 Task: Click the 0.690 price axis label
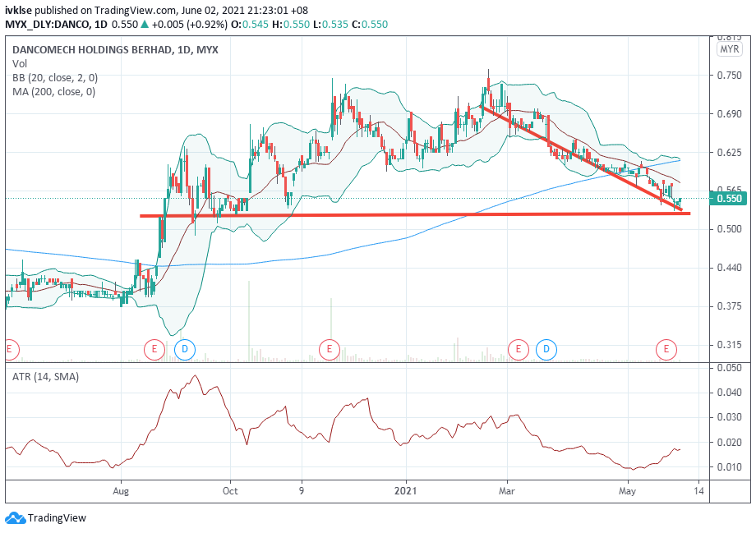coord(729,114)
